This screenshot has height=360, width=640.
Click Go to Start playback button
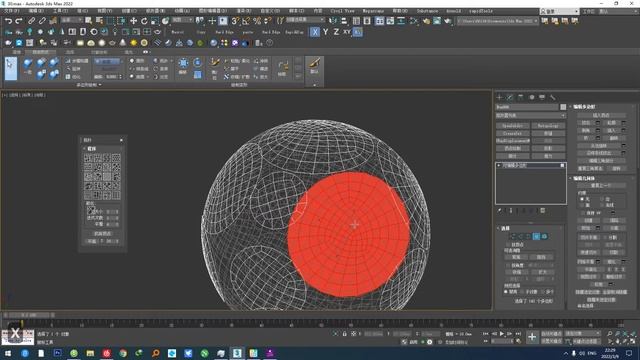[x=486, y=334]
